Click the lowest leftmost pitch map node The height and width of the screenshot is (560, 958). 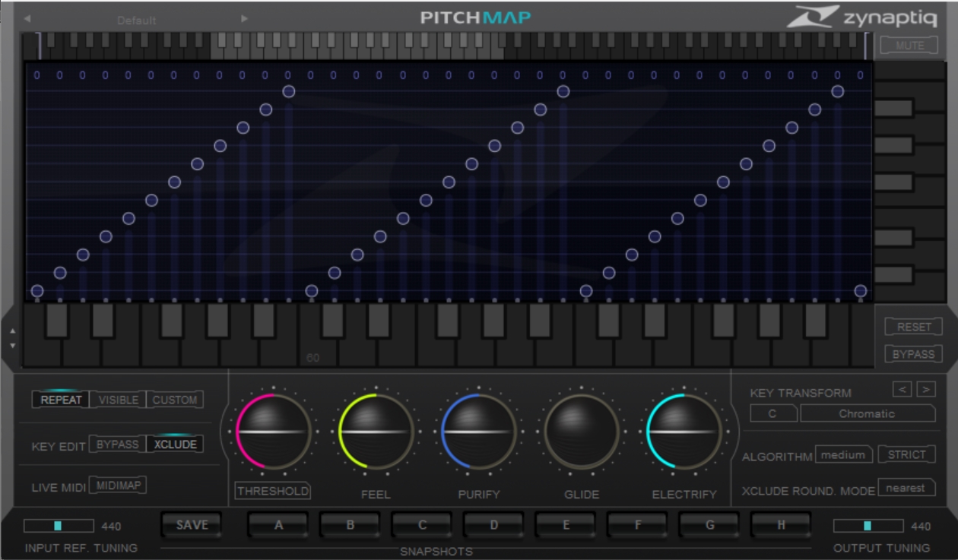36,291
